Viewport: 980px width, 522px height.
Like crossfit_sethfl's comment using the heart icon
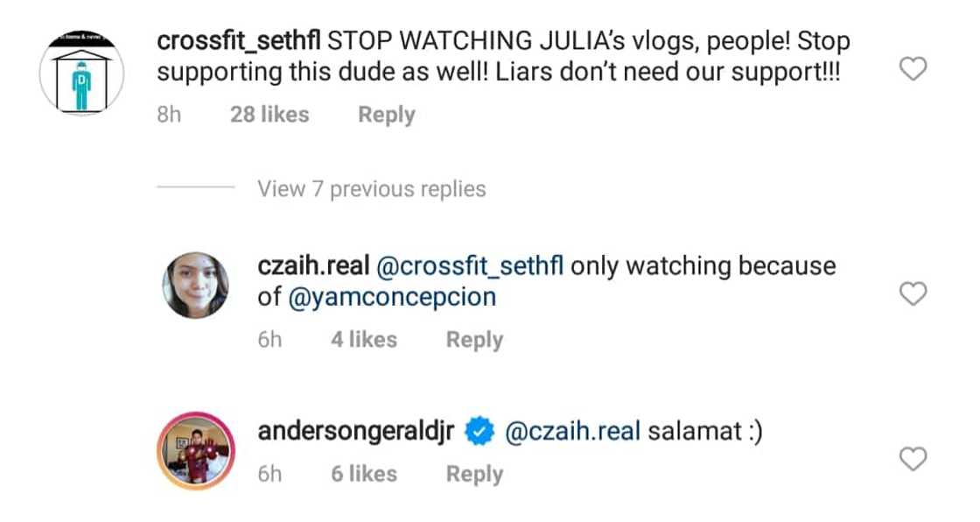(915, 67)
